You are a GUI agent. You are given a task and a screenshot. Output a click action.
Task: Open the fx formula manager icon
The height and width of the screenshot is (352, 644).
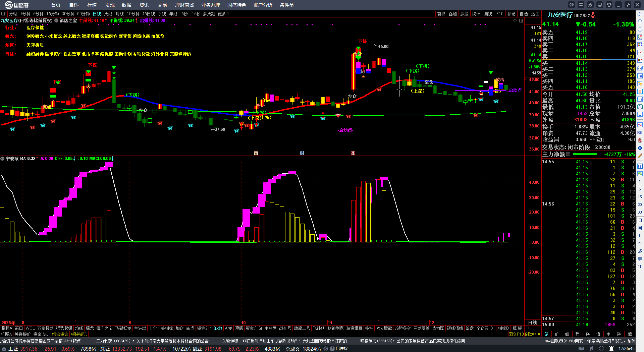[590, 5]
